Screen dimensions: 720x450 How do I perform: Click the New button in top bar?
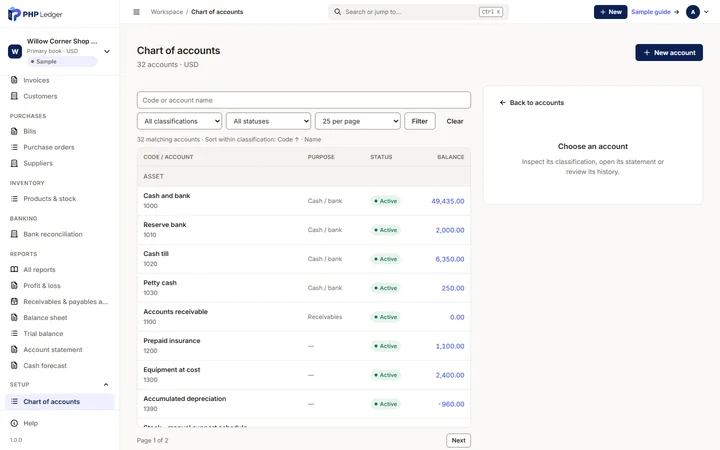pyautogui.click(x=610, y=12)
